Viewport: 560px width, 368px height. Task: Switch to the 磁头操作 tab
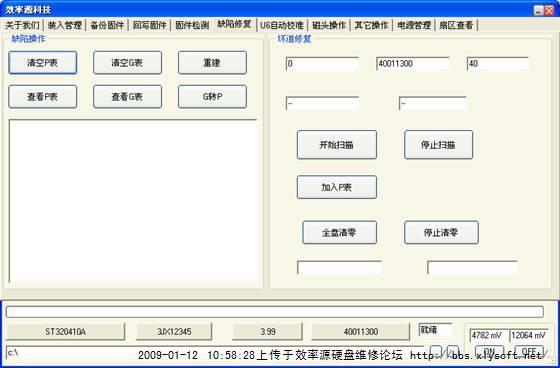tap(329, 25)
